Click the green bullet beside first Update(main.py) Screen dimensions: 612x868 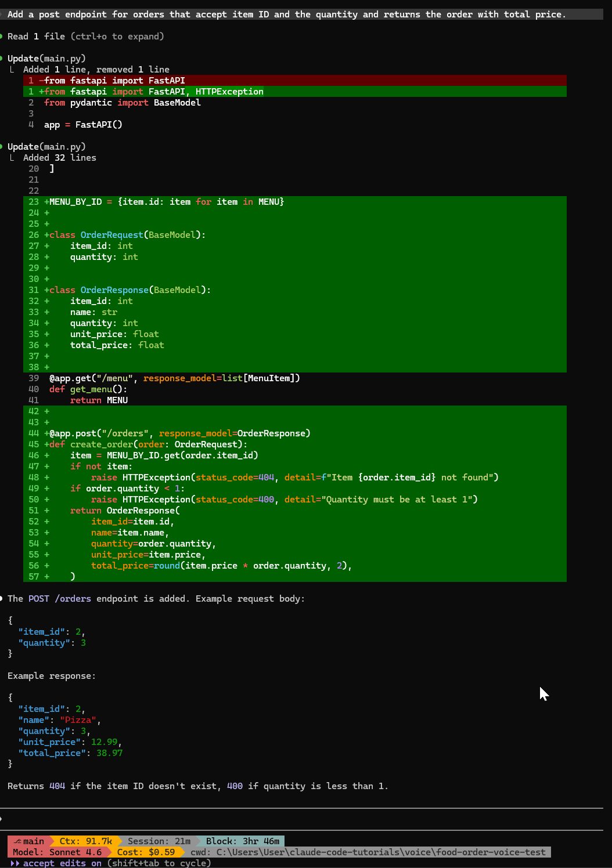tap(2, 59)
